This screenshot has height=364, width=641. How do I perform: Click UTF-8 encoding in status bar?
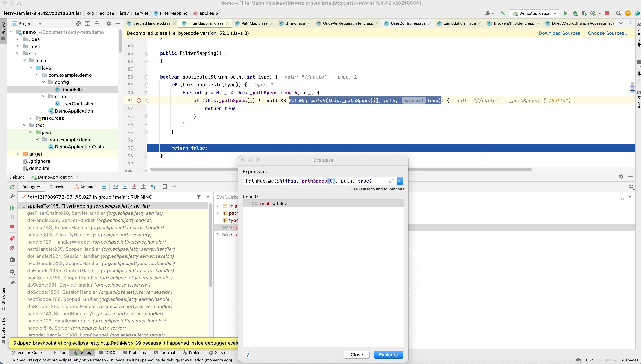[611, 360]
